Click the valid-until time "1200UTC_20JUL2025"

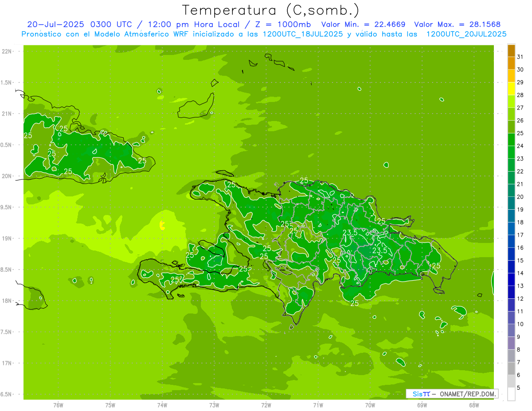[466, 34]
